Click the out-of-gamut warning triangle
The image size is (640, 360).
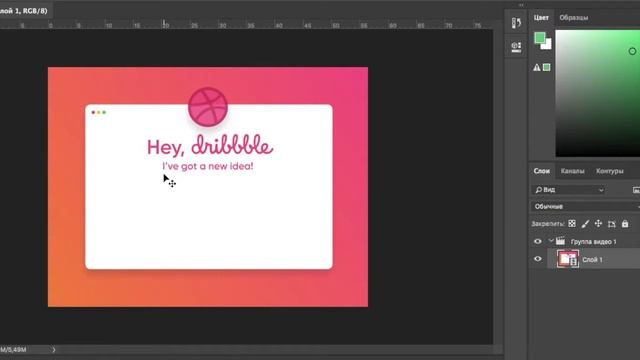(x=537, y=67)
